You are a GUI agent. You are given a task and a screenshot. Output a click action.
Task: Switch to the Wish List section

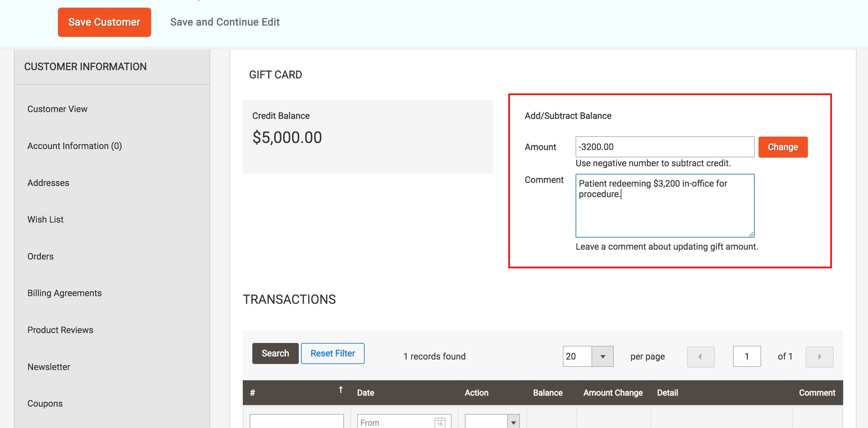click(x=45, y=219)
